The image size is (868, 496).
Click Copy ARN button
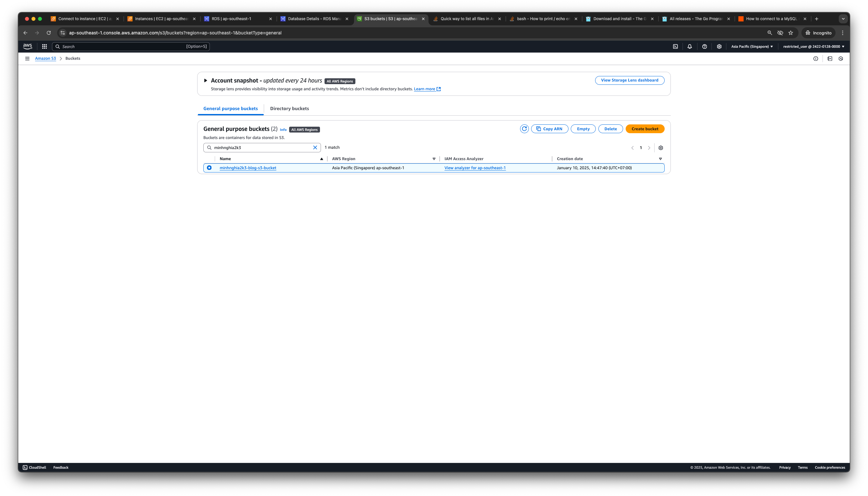coord(549,129)
